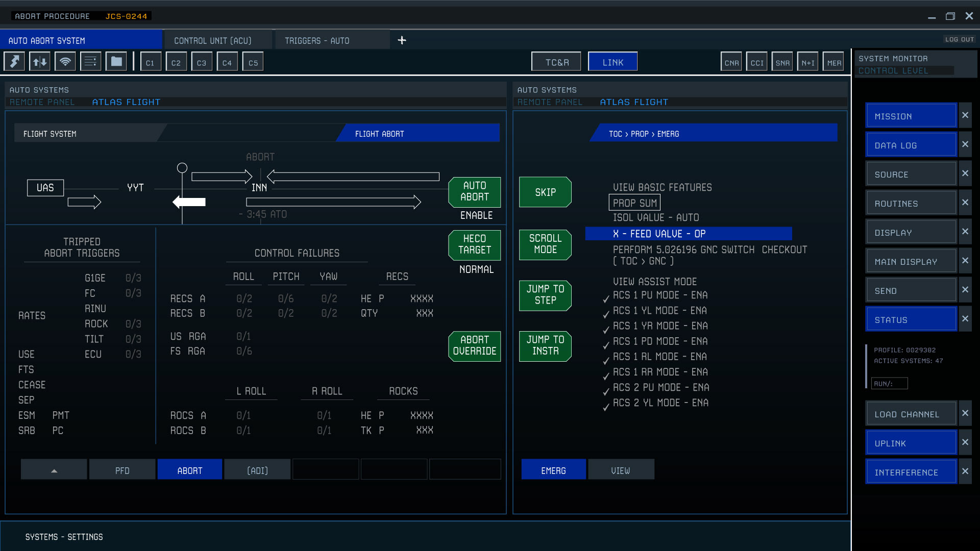The height and width of the screenshot is (551, 980).
Task: Close the MISSION monitor item
Action: (965, 115)
